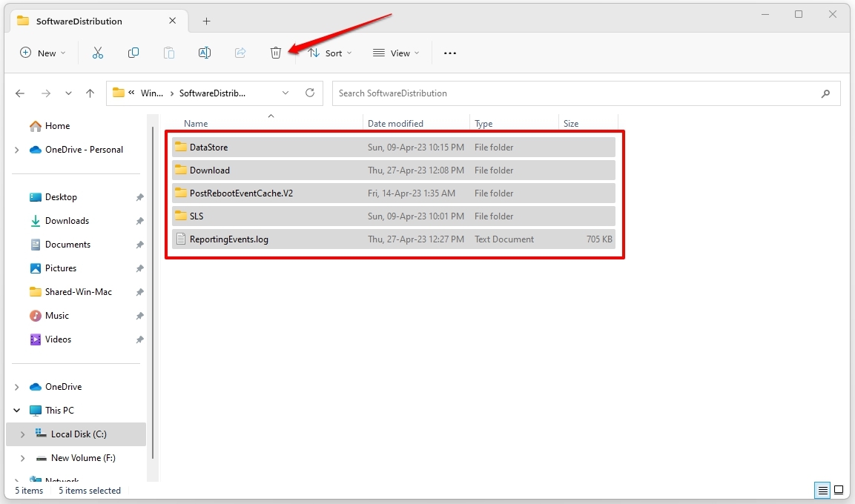The image size is (855, 504).
Task: Sort by Date modified column header
Action: coord(395,124)
